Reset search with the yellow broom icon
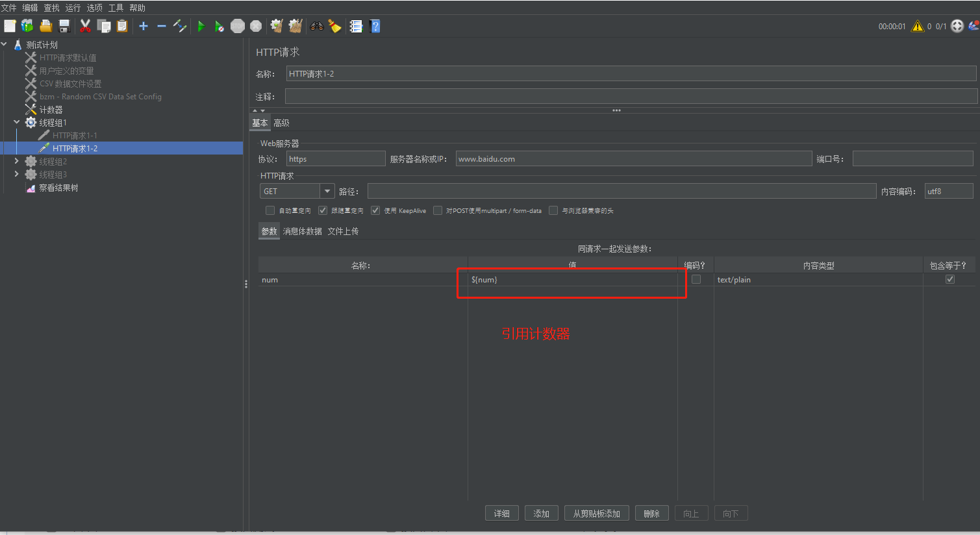Image resolution: width=980 pixels, height=535 pixels. pyautogui.click(x=335, y=26)
